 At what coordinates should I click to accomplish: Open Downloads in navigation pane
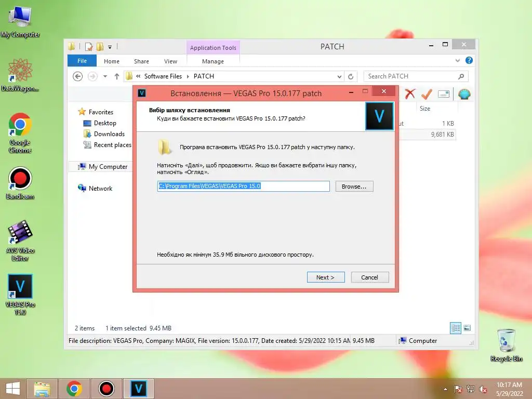(109, 134)
